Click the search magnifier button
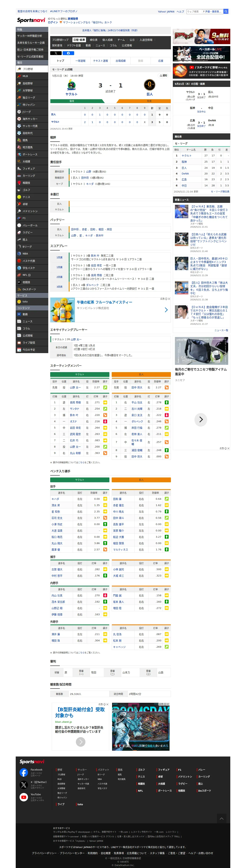 pyautogui.click(x=226, y=12)
